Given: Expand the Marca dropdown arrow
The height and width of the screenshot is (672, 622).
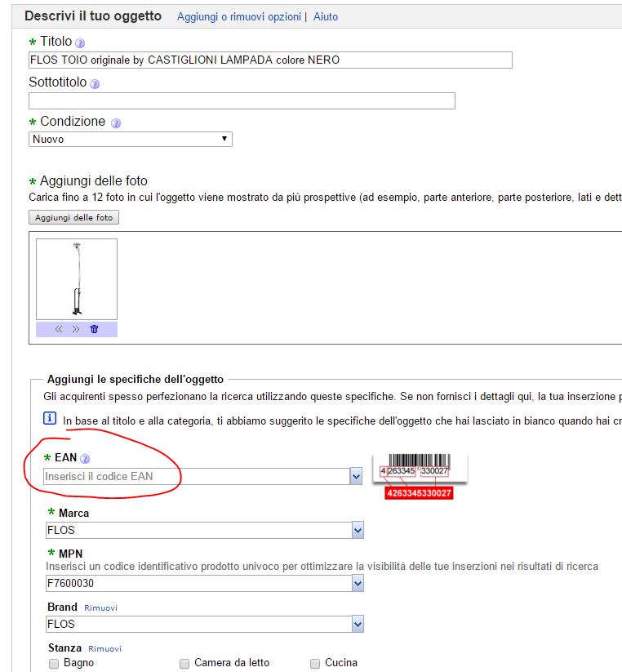Looking at the screenshot, I should [358, 530].
